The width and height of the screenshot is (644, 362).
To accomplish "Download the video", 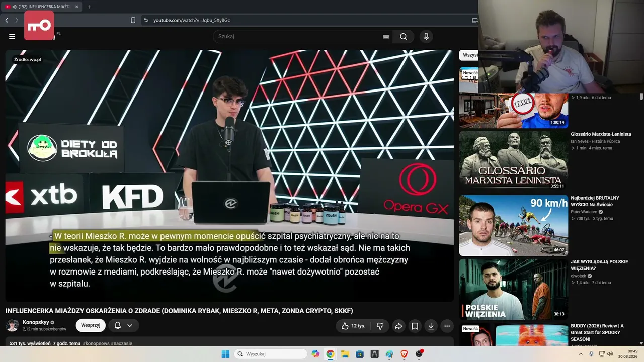I will pos(431,326).
